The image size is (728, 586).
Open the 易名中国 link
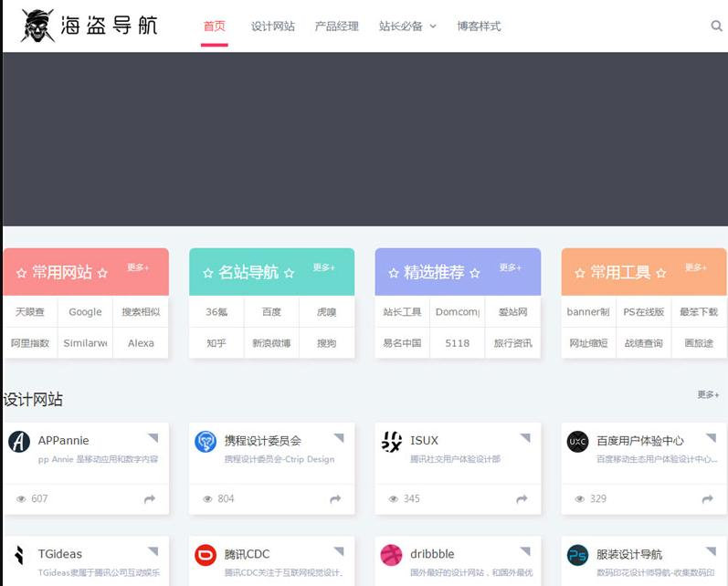[x=402, y=343]
